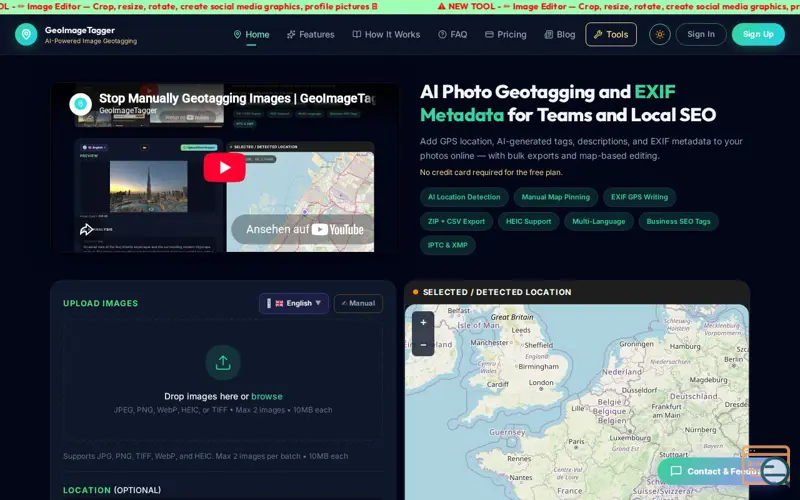Click the Multi-Language tag
The image size is (800, 500).
coord(598,221)
